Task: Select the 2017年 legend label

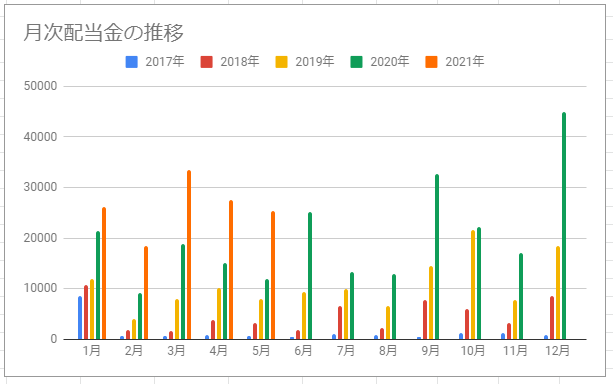Action: pyautogui.click(x=165, y=61)
